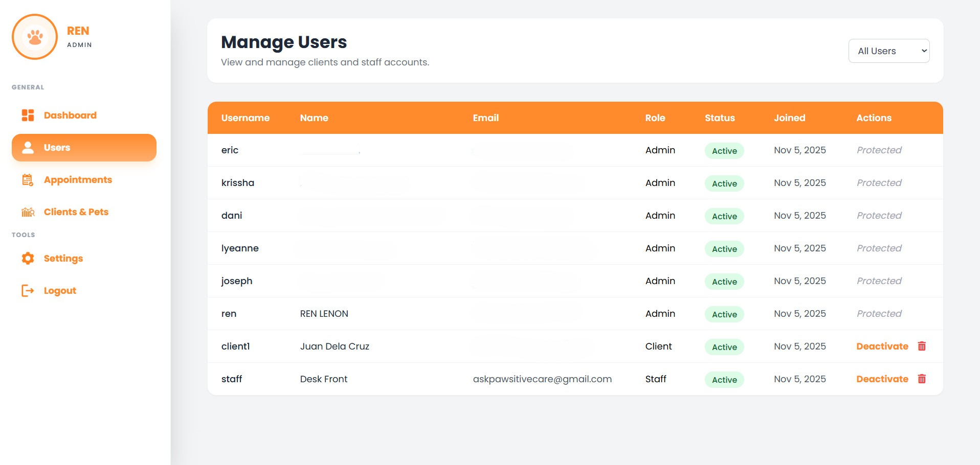Toggle staff account's Active status
Viewport: 980px width, 465px height.
(724, 380)
